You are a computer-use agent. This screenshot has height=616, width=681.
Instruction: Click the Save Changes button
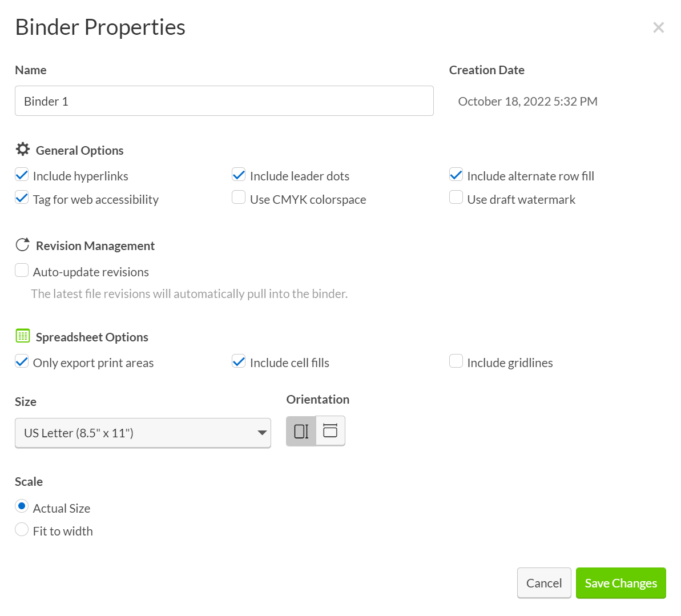pos(620,583)
